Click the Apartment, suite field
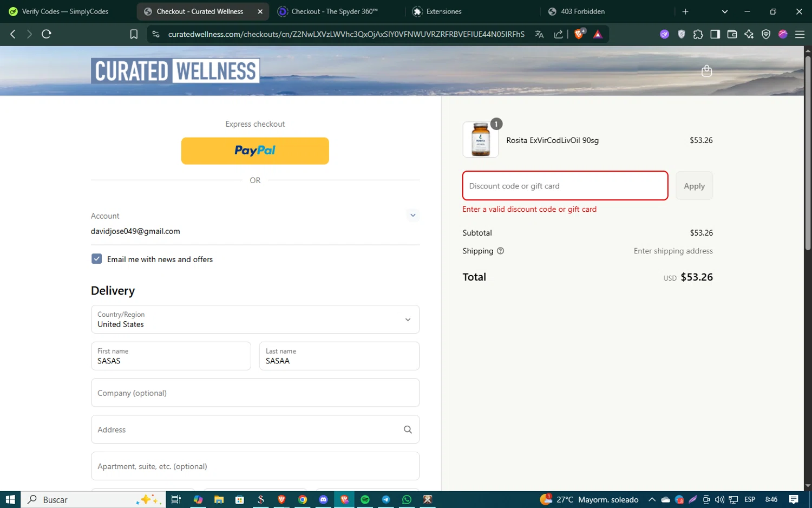This screenshot has width=812, height=508. (x=255, y=466)
